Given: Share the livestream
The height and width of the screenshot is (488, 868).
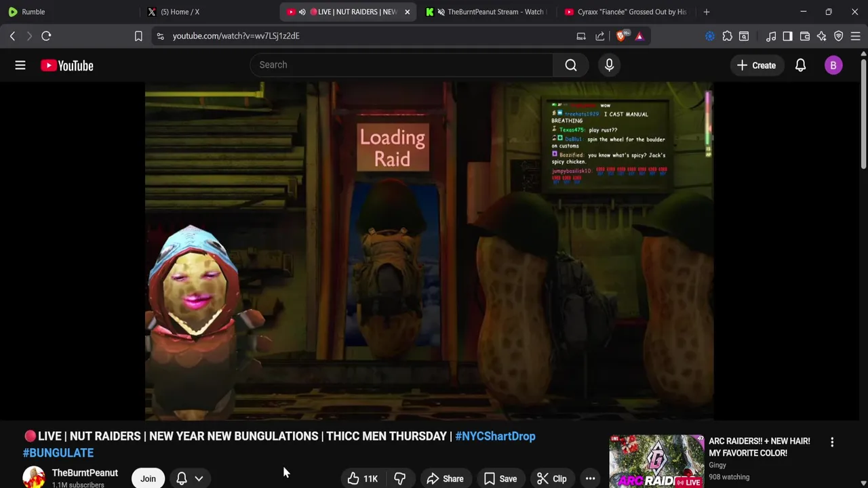Looking at the screenshot, I should coord(445,479).
